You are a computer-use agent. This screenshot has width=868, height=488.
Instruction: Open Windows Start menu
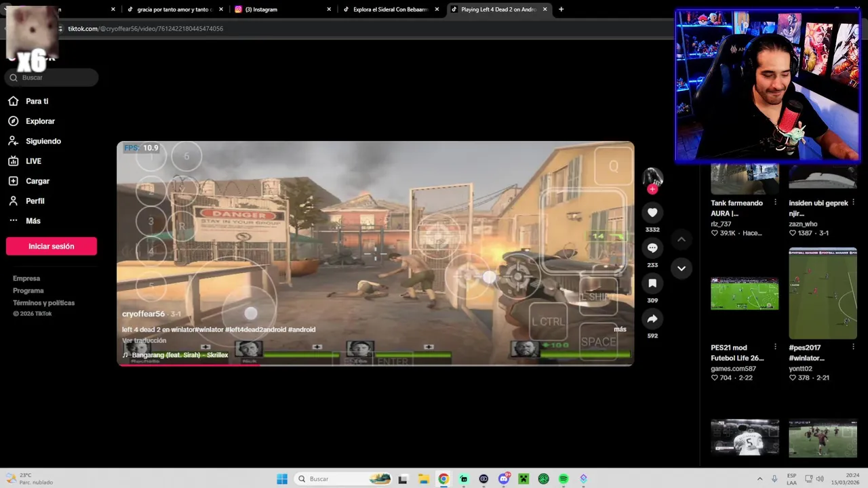282,479
